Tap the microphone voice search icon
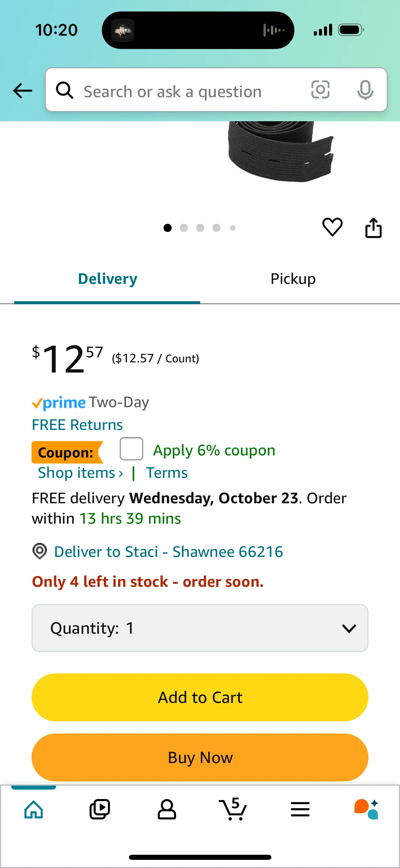The height and width of the screenshot is (868, 400). point(365,90)
